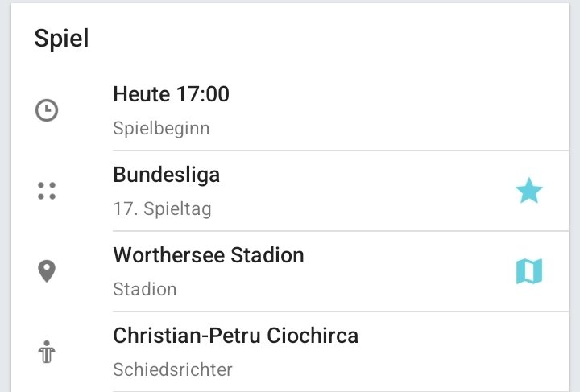Viewport: 580px width, 392px height.
Task: Click the divider line below 17. Spieltag
Action: pyautogui.click(x=341, y=231)
